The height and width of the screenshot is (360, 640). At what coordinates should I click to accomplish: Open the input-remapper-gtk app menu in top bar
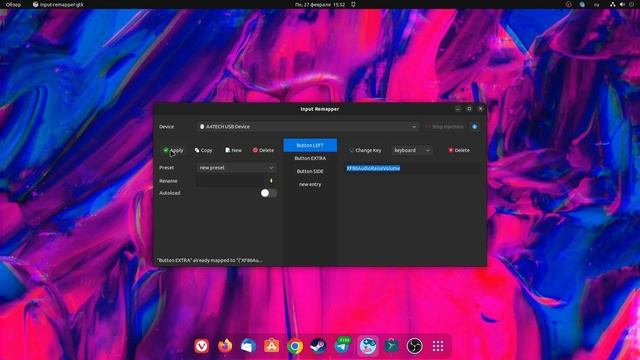click(x=58, y=4)
